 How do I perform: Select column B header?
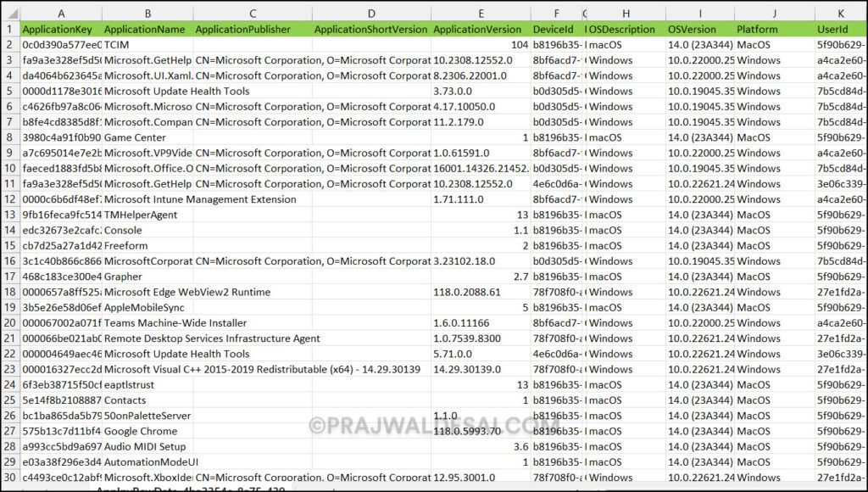pyautogui.click(x=147, y=14)
